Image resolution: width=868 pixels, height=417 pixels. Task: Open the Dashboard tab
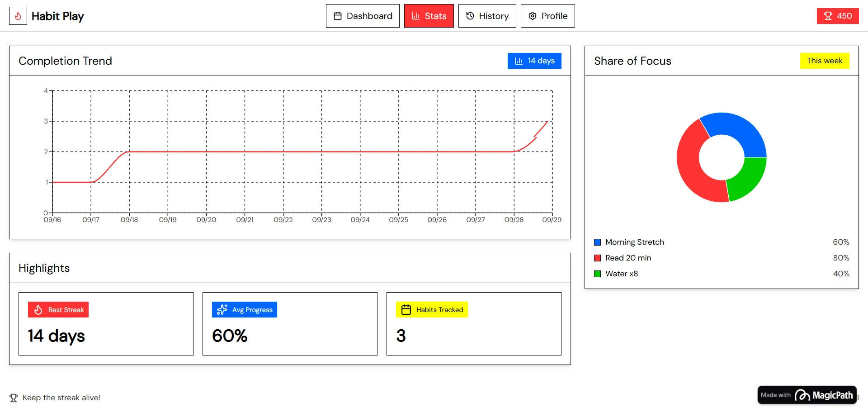coord(363,16)
